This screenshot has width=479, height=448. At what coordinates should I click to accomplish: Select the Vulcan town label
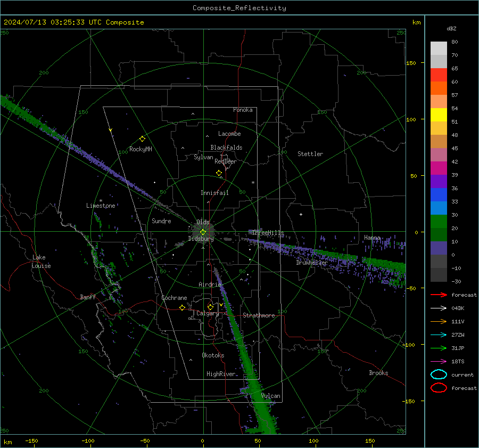pyautogui.click(x=271, y=396)
